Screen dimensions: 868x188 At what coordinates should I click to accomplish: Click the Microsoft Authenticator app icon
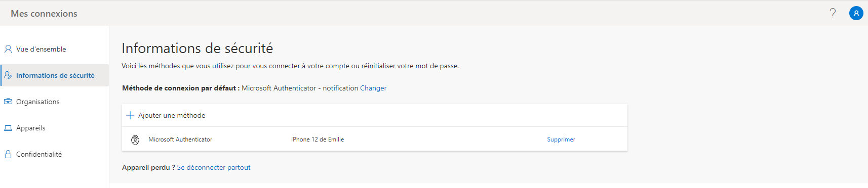click(135, 140)
